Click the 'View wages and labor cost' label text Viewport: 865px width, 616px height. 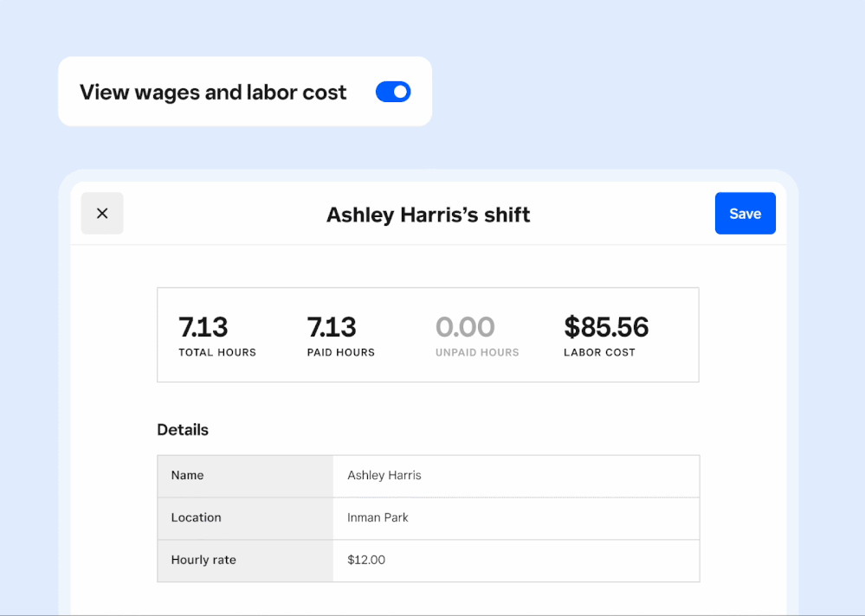213,93
